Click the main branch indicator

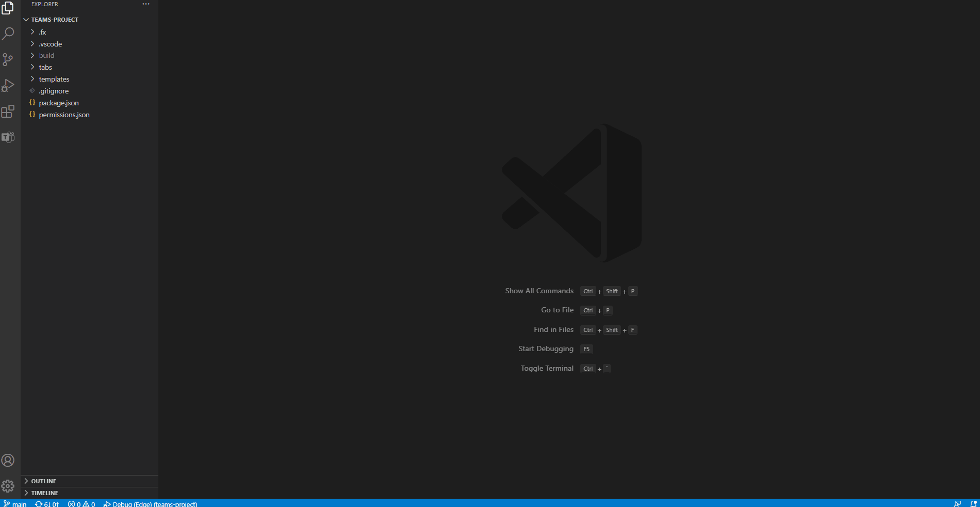[15, 503]
